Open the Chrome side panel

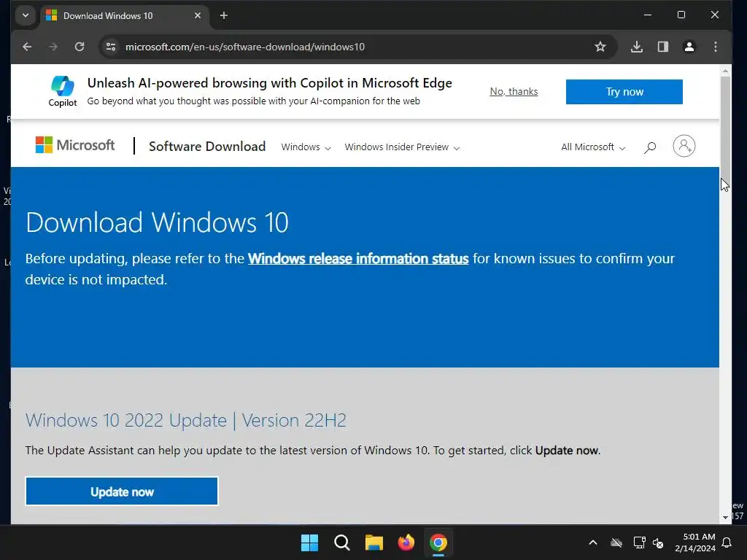662,47
